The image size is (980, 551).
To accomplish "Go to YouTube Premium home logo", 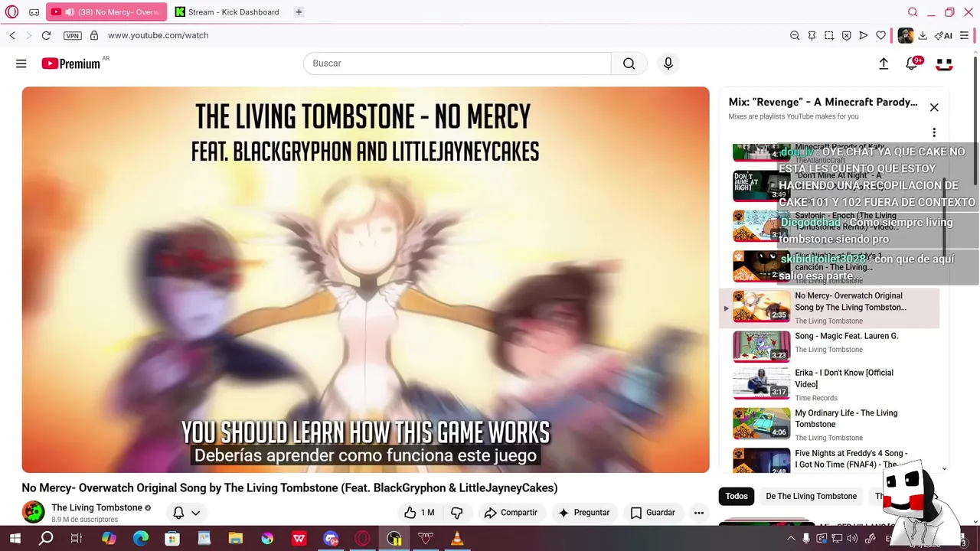I will 70,64.
